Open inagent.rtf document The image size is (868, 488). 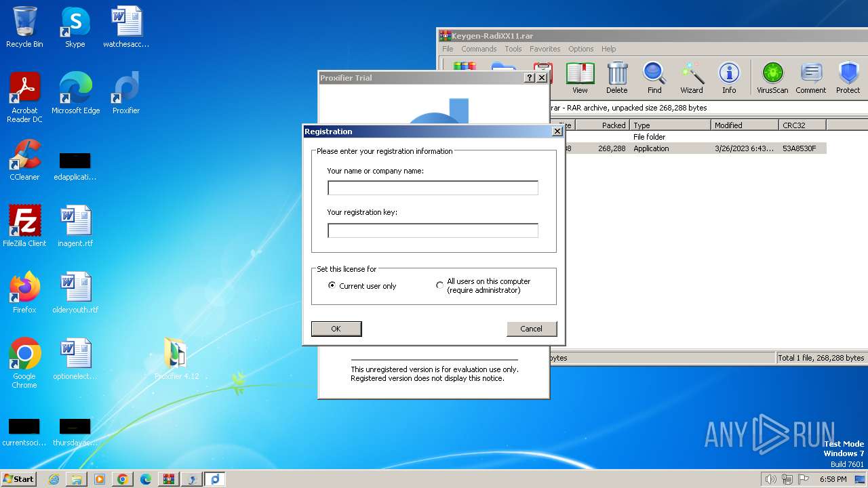(75, 226)
